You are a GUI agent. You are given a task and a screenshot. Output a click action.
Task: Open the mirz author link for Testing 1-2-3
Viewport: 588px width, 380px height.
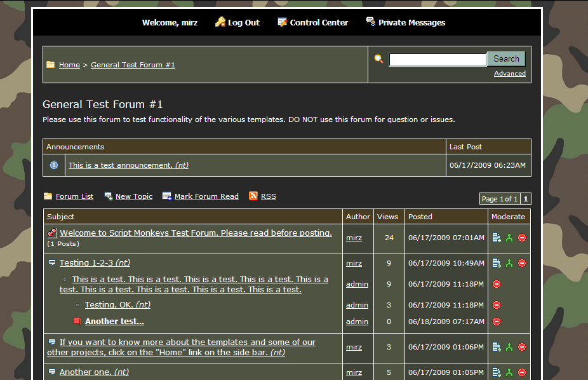pos(354,263)
